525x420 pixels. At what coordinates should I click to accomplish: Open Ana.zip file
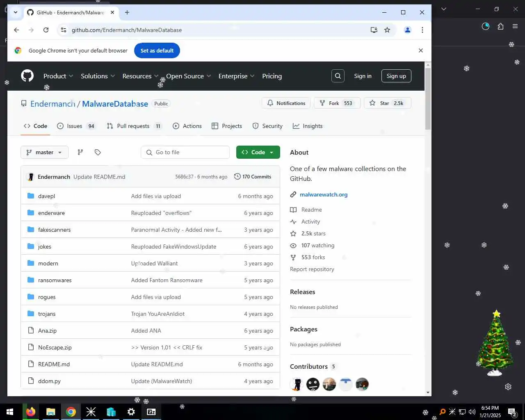pos(47,331)
